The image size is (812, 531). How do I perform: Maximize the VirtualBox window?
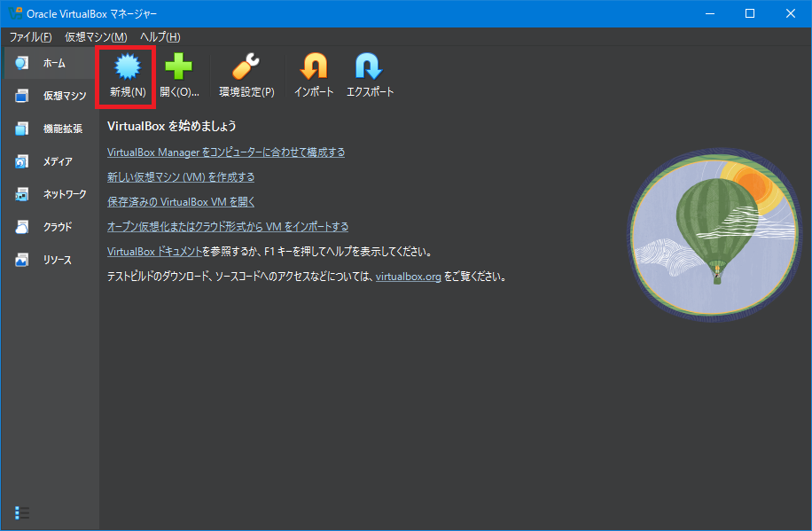pos(749,13)
